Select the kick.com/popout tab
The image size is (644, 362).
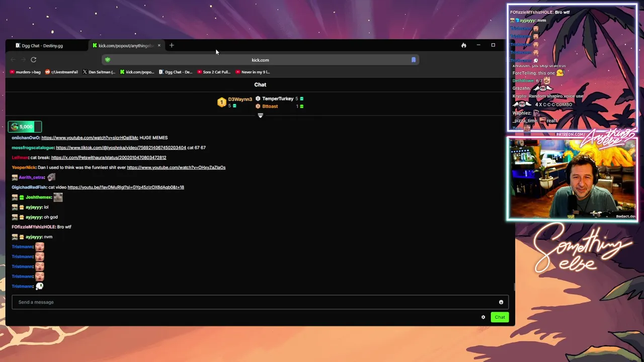point(126,46)
